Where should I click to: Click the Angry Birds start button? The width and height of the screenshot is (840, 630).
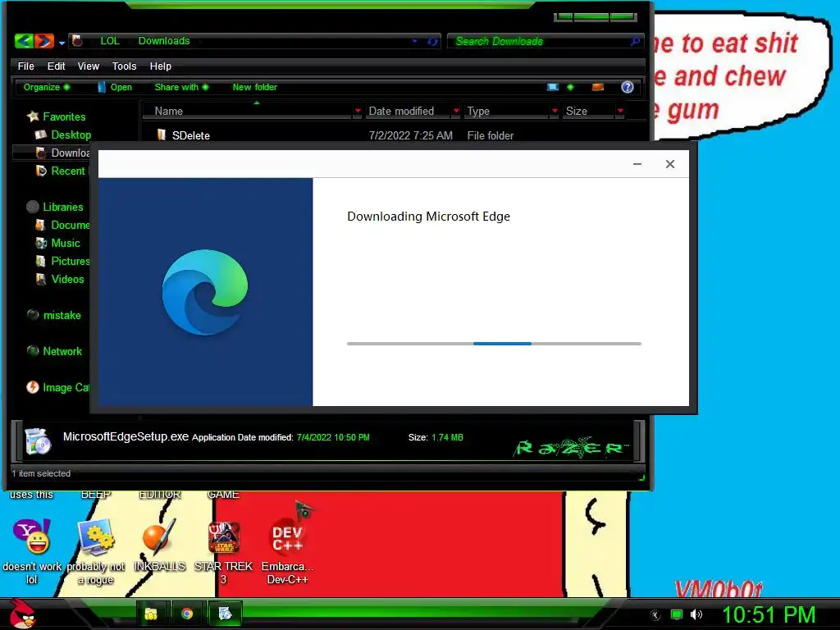pos(22,614)
